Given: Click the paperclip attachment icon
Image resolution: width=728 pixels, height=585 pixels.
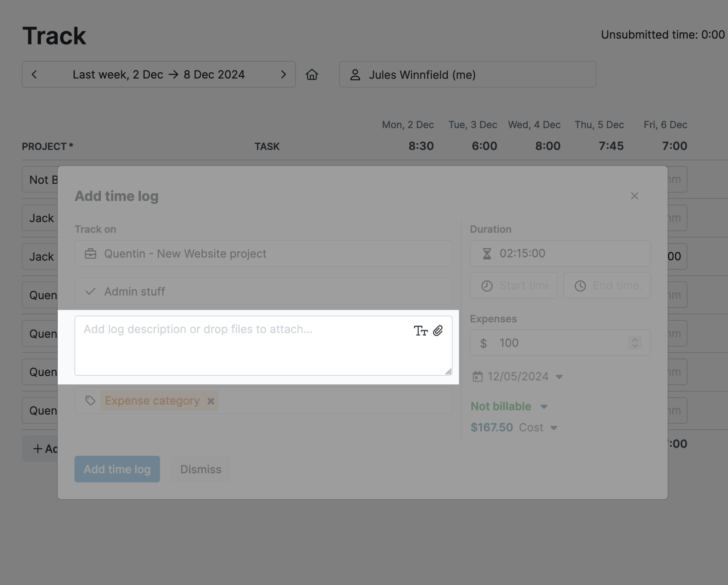Looking at the screenshot, I should pyautogui.click(x=438, y=331).
